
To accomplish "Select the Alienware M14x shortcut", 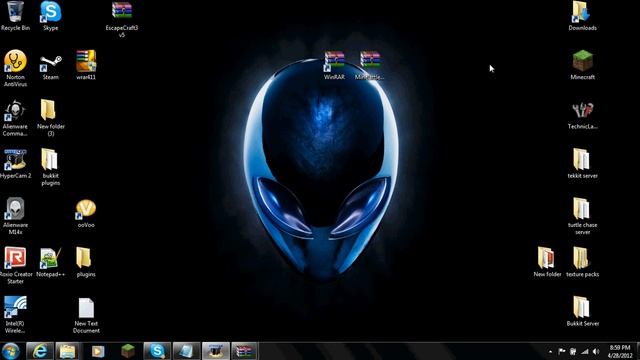I will 15,216.
